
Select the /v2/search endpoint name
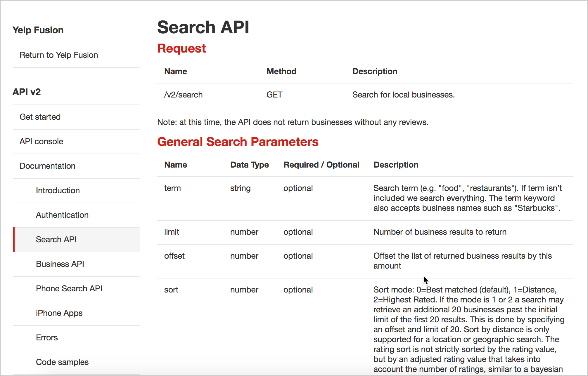pyautogui.click(x=183, y=94)
